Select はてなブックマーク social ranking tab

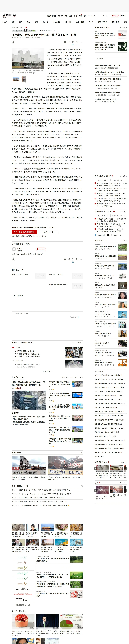tap(118, 216)
